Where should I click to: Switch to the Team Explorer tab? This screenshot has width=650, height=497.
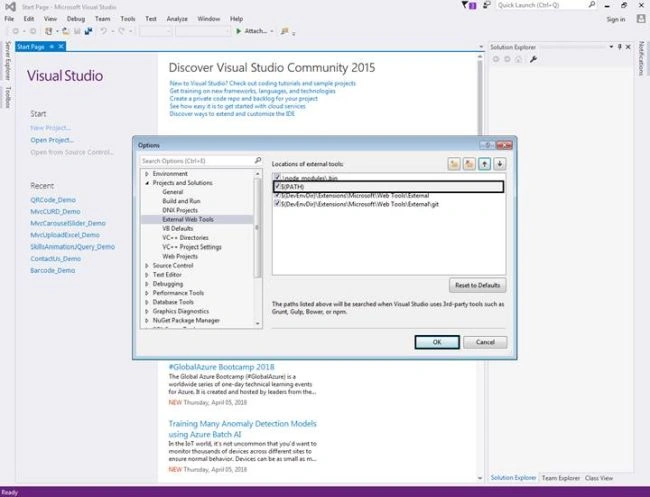click(x=560, y=478)
